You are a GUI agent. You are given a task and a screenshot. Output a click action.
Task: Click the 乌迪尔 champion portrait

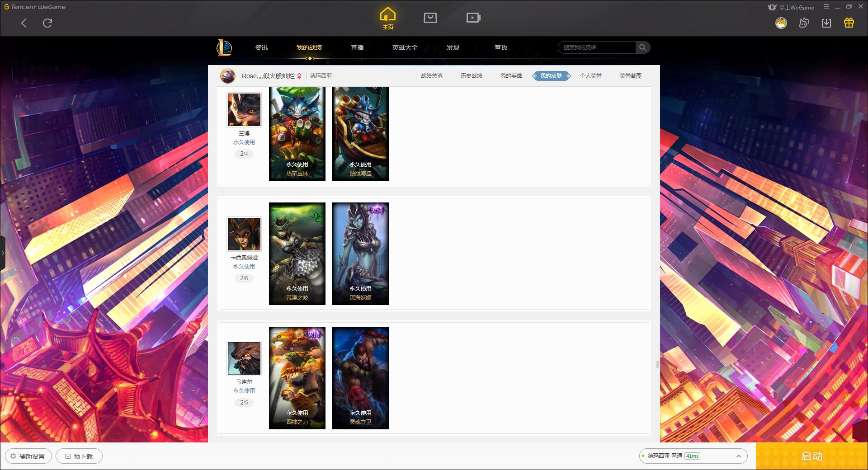click(x=244, y=358)
